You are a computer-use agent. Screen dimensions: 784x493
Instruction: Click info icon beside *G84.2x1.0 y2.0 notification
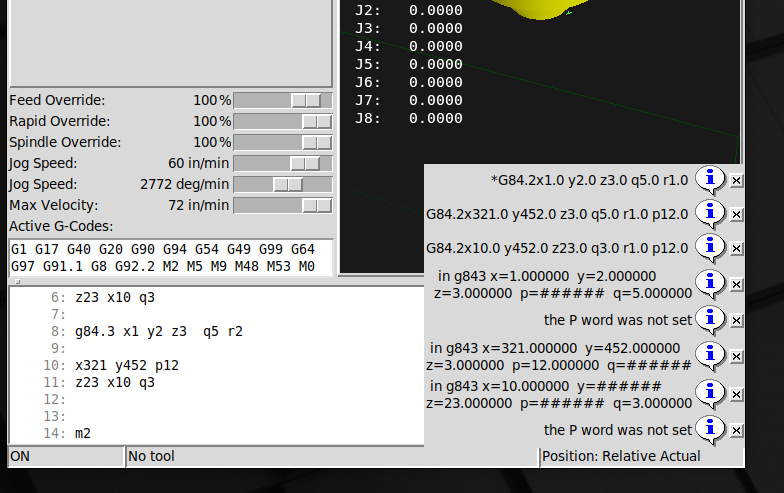coord(710,180)
